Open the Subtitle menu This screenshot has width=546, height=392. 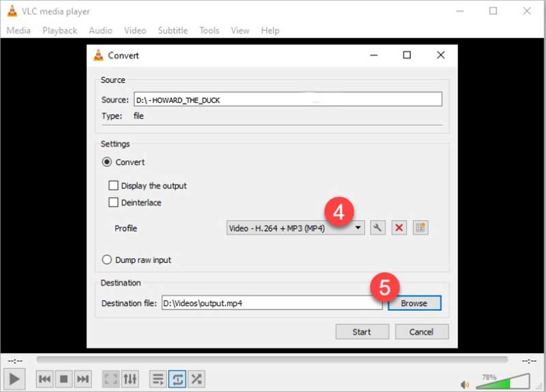pyautogui.click(x=173, y=31)
